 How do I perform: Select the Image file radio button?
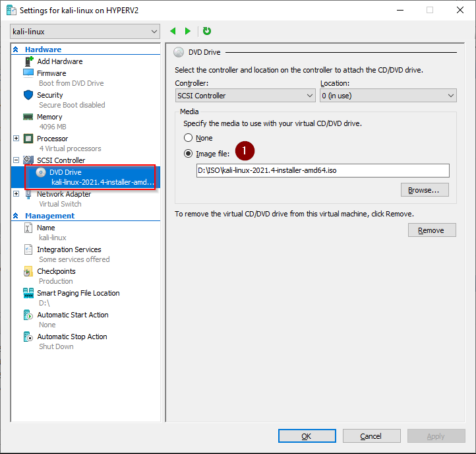coord(189,154)
